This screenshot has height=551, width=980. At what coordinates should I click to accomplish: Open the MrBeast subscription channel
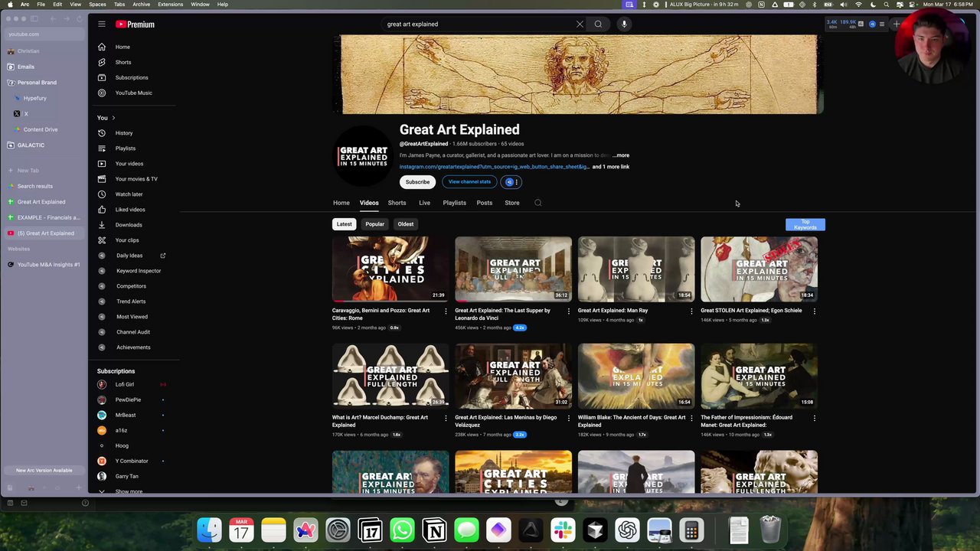[x=126, y=415]
